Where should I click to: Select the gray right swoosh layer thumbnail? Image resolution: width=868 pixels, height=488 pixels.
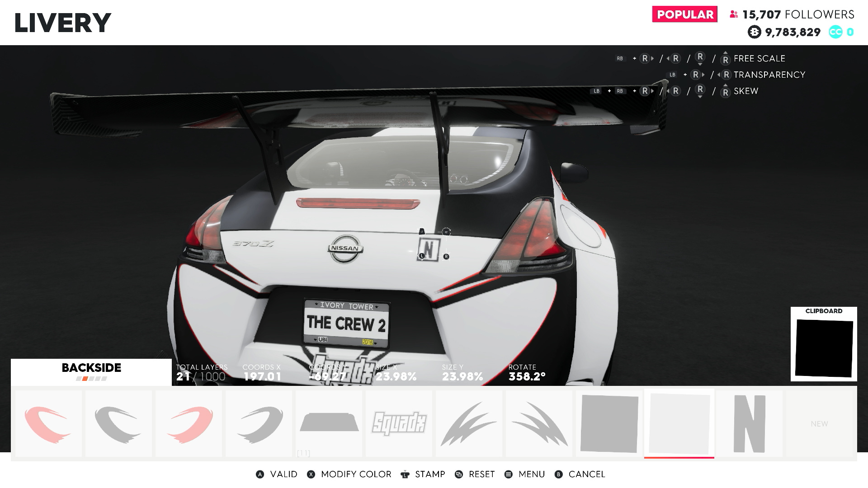click(x=259, y=424)
